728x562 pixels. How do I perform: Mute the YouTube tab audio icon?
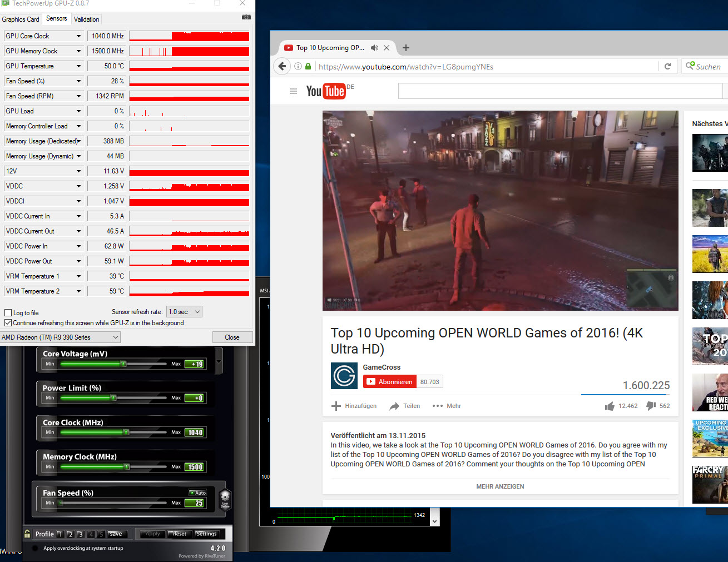pos(374,48)
